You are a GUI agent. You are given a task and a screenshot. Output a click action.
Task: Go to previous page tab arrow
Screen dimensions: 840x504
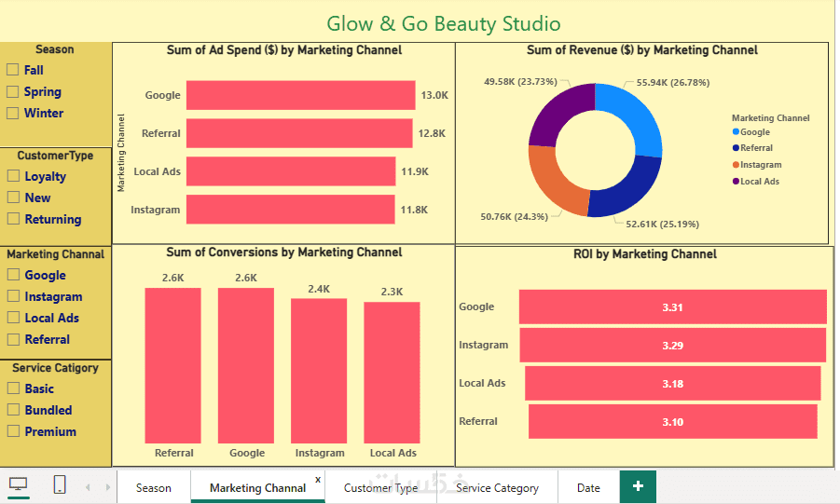tap(88, 487)
